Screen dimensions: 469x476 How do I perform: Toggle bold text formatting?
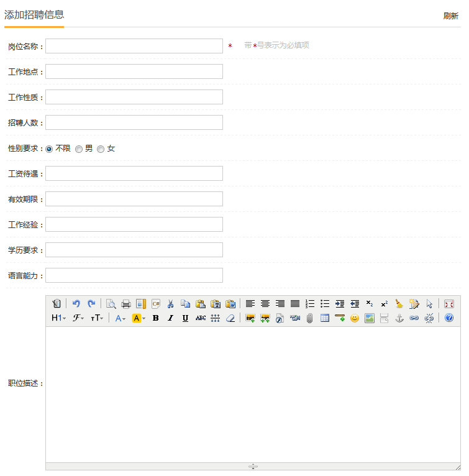click(155, 318)
